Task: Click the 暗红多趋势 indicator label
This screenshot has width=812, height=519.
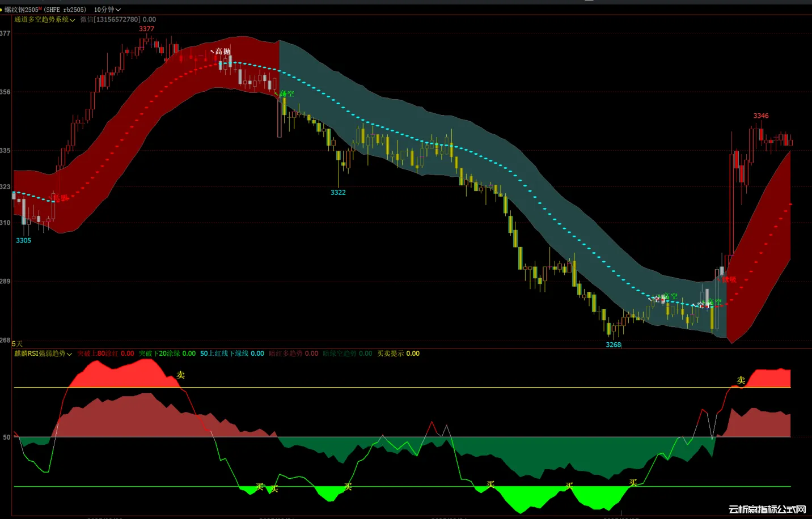Action: click(286, 354)
